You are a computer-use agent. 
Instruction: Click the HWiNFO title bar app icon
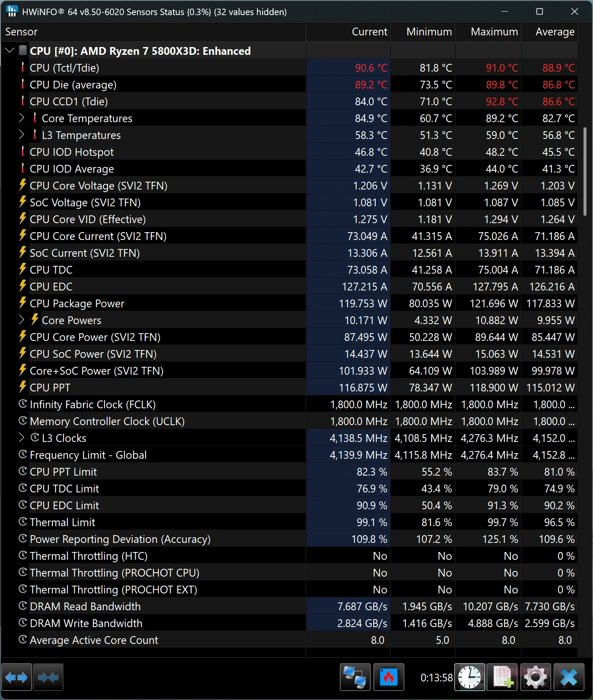tap(12, 11)
